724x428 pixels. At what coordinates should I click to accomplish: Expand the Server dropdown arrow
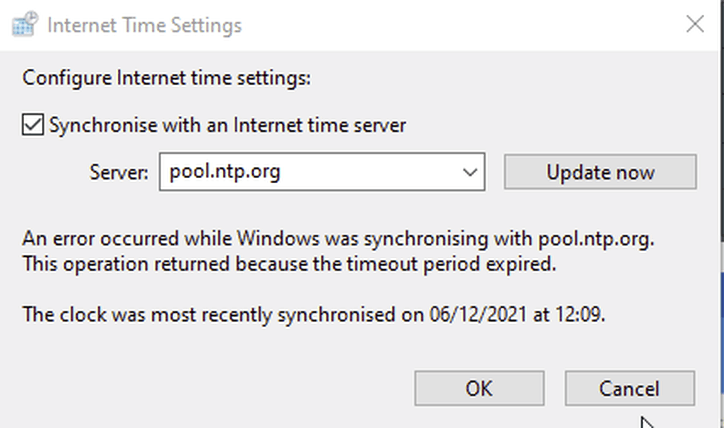(470, 172)
